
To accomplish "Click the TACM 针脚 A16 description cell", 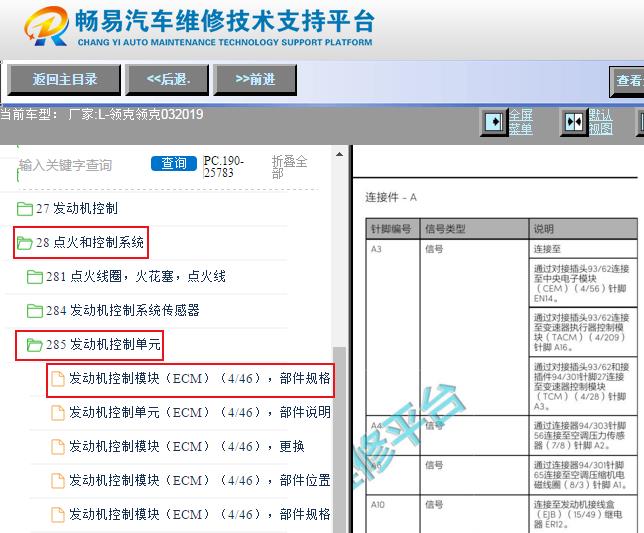I will [x=583, y=332].
